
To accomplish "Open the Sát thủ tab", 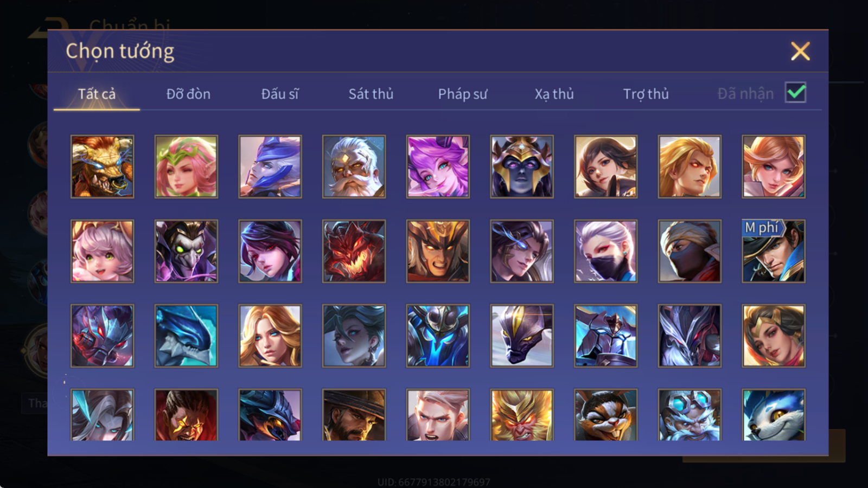I will [x=371, y=94].
